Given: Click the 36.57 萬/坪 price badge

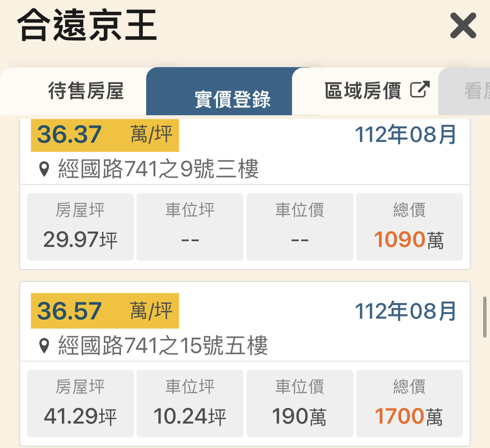Looking at the screenshot, I should pos(105,311).
